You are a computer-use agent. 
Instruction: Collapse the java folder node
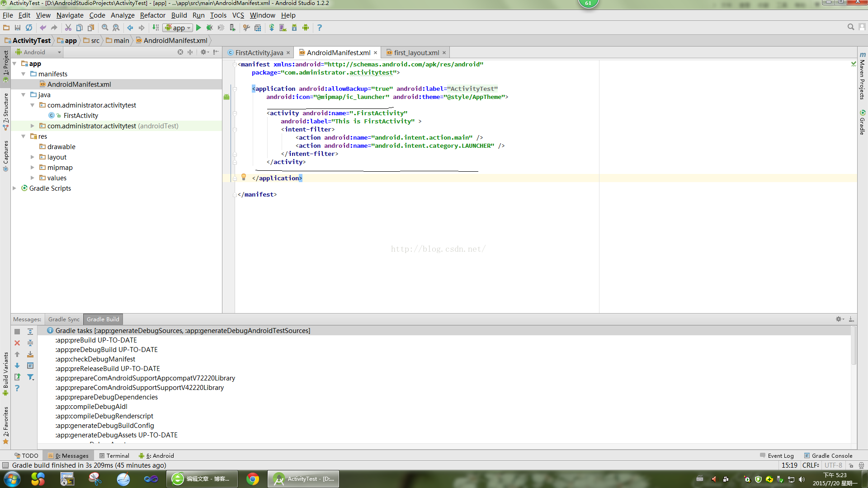pos(23,94)
